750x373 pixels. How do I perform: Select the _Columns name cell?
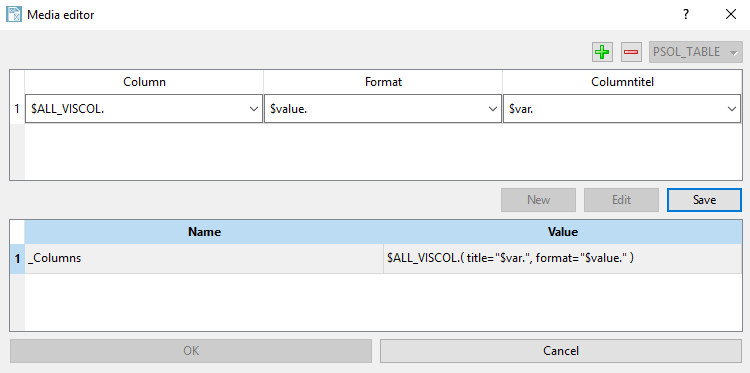[x=204, y=258]
